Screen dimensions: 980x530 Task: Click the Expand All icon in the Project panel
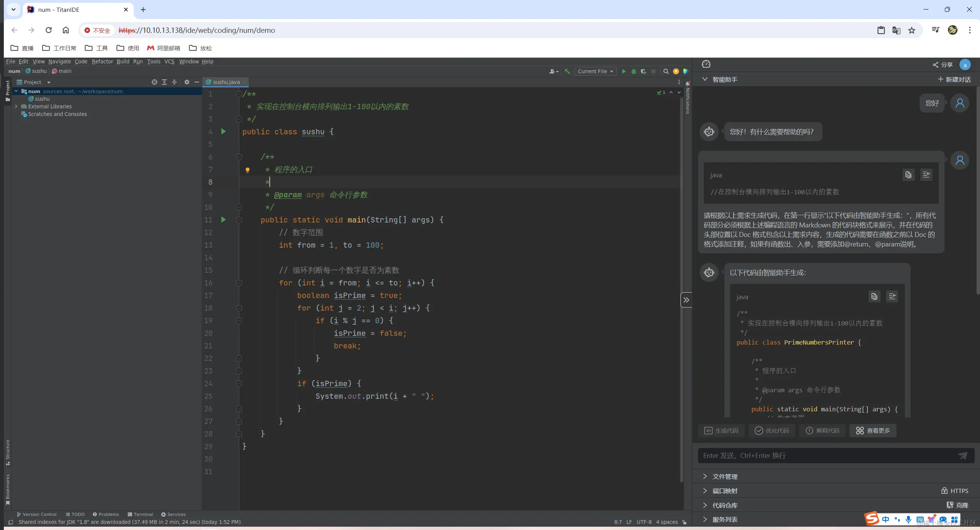[x=164, y=82]
